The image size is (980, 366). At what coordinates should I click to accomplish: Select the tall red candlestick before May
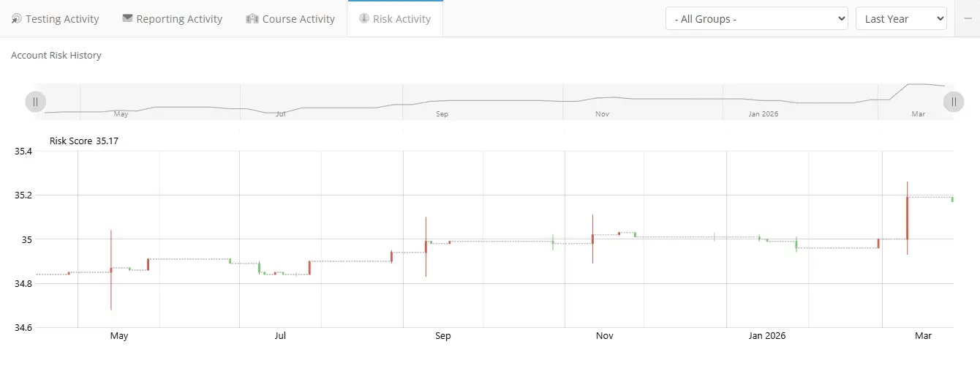click(111, 270)
